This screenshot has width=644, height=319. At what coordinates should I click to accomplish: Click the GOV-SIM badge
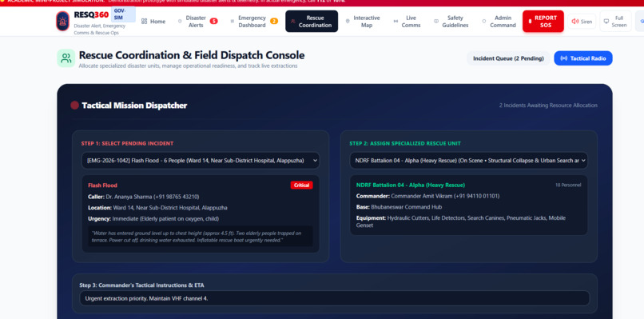123,14
